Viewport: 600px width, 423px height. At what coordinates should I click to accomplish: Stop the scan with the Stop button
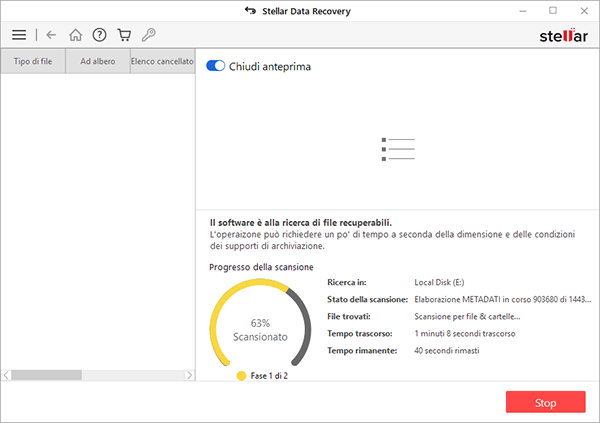click(546, 402)
